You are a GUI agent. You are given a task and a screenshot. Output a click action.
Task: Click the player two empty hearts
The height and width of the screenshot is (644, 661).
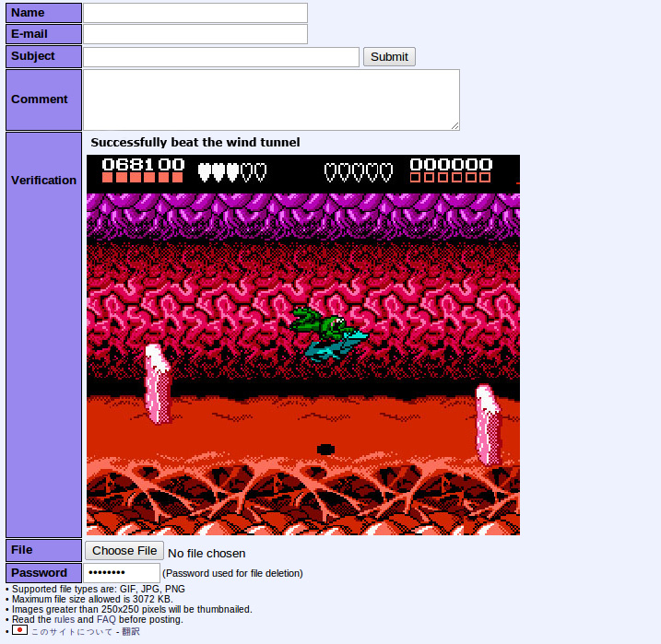click(359, 172)
